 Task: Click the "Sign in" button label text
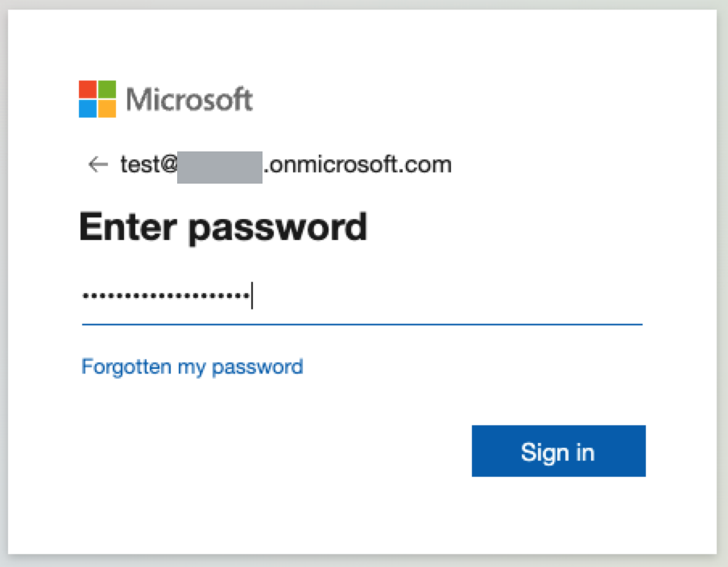pos(557,452)
